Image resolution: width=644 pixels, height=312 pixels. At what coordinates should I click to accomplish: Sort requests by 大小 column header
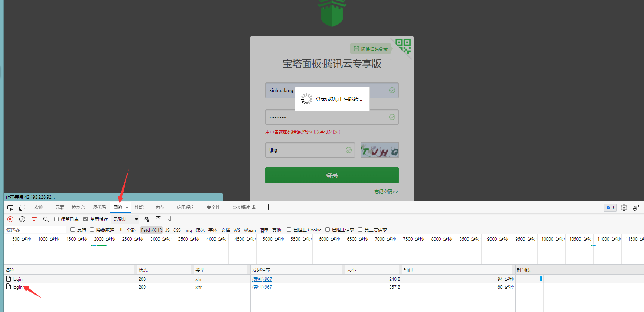pos(374,270)
